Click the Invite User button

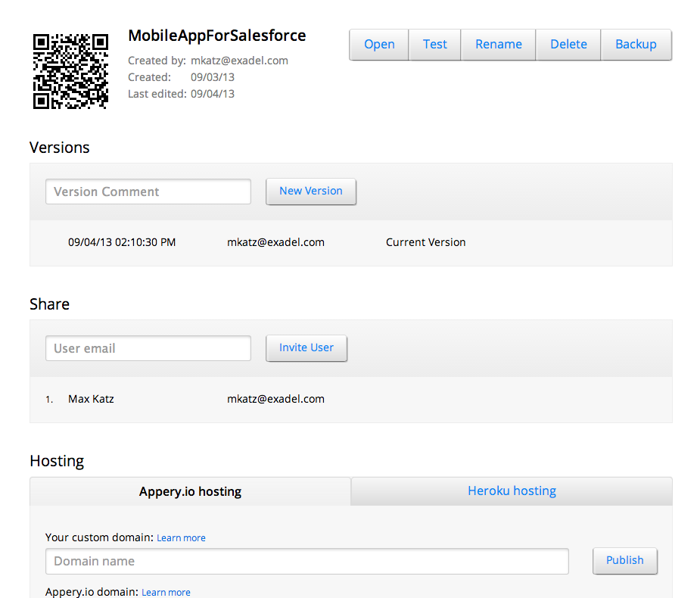click(306, 348)
